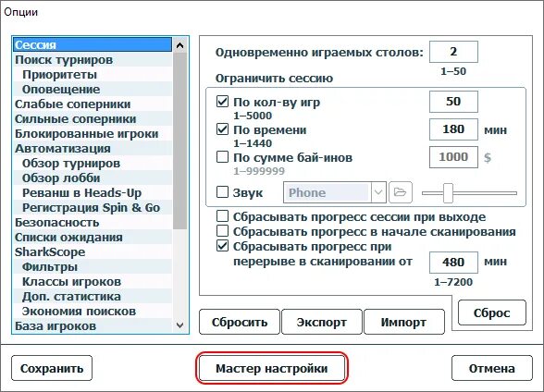544x392 pixels.
Task: Select 'Обзор турниров' item
Action: (93, 164)
